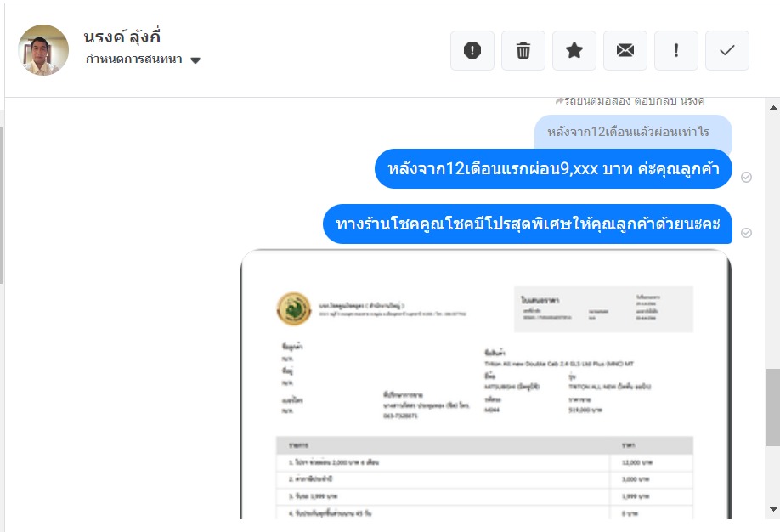Open the กำหนดการสนทนา dropdown arrow
780x532 pixels.
(x=195, y=60)
